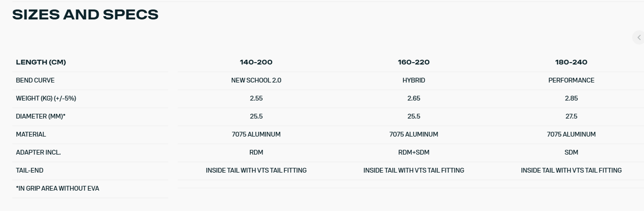Click the PERFORMANCE bend curve cell

click(571, 80)
